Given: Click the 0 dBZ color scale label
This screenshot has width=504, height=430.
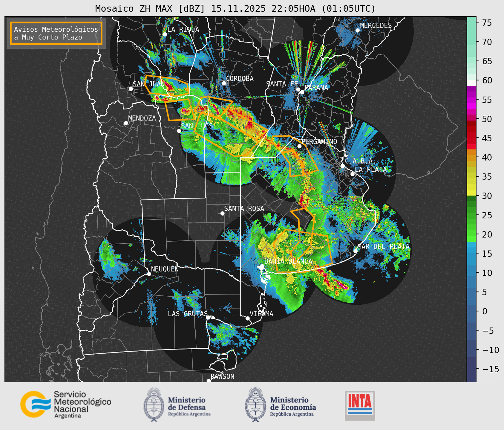Looking at the screenshot, I should 484,312.
